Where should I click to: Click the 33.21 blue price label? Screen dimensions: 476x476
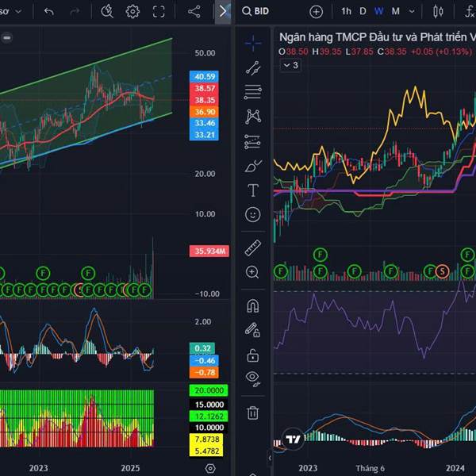pyautogui.click(x=204, y=135)
